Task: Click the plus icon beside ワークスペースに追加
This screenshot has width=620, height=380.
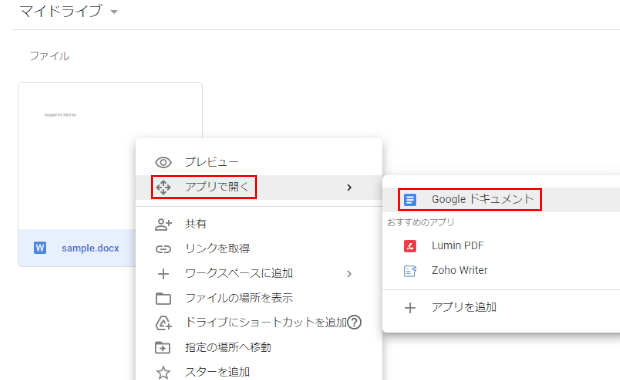Action: (163, 274)
